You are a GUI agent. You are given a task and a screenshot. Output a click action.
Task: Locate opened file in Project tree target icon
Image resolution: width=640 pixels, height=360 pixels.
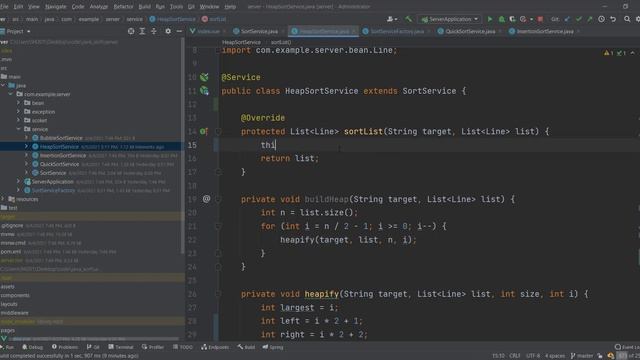(x=131, y=31)
